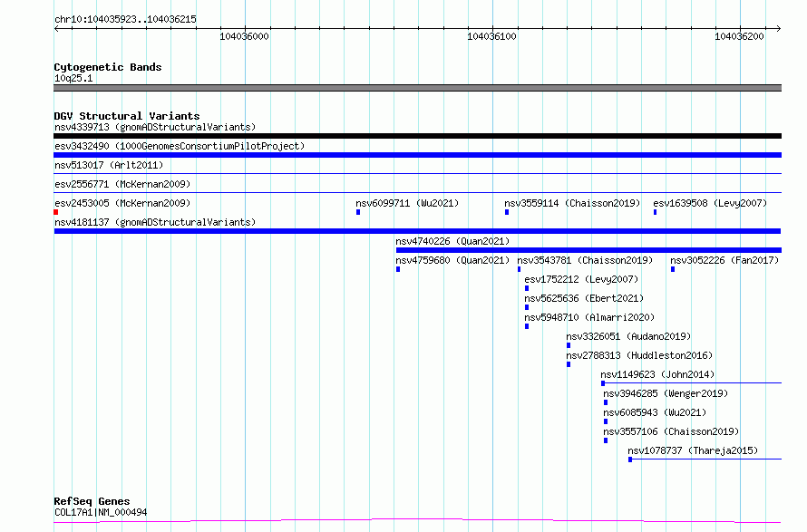
Task: Select the nsv3543781 blue marker
Action: 519,269
